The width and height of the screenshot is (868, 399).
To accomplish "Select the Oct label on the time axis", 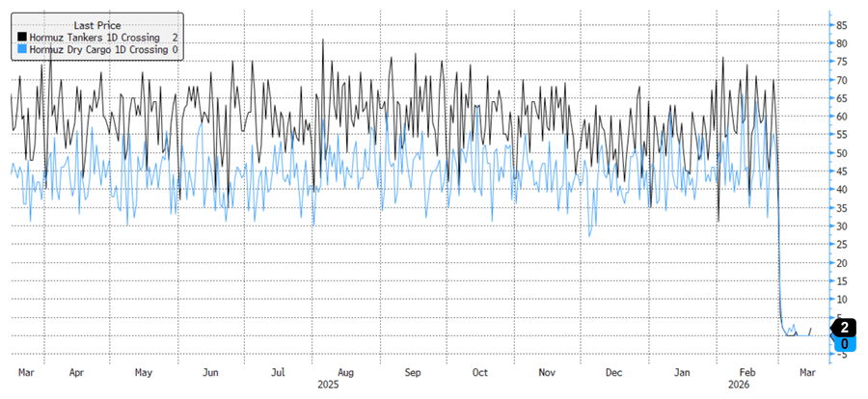I will [479, 371].
